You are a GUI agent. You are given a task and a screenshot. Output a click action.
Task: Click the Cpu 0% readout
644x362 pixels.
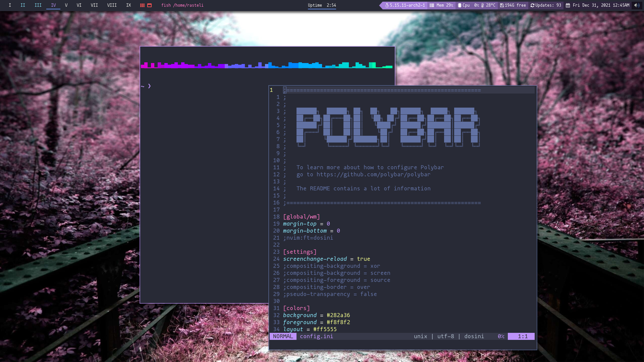pos(471,5)
